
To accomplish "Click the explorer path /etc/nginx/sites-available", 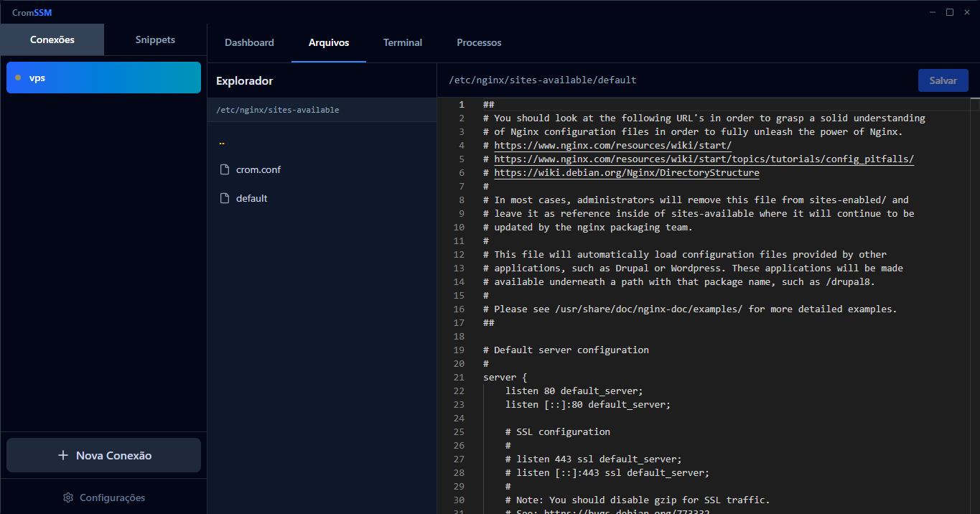I will click(277, 110).
